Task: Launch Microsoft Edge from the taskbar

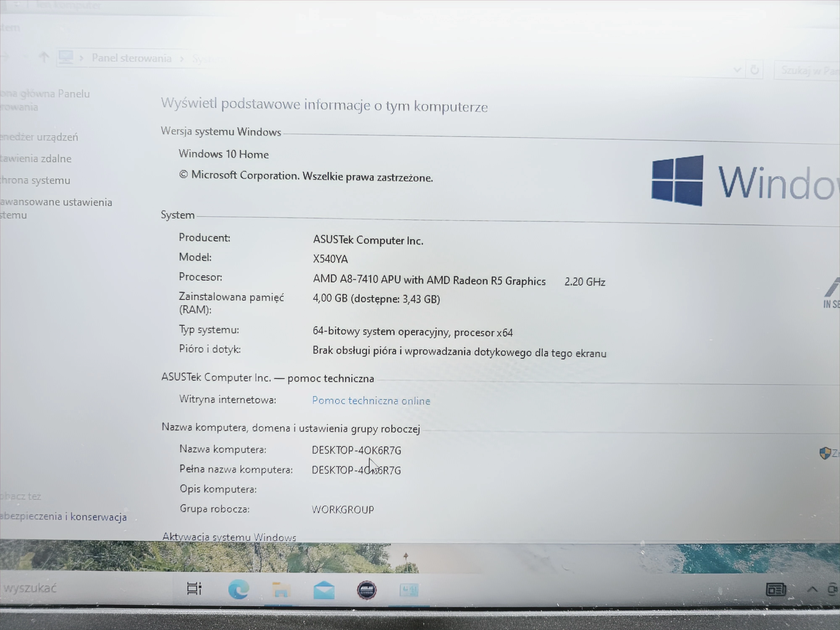Action: pyautogui.click(x=239, y=589)
